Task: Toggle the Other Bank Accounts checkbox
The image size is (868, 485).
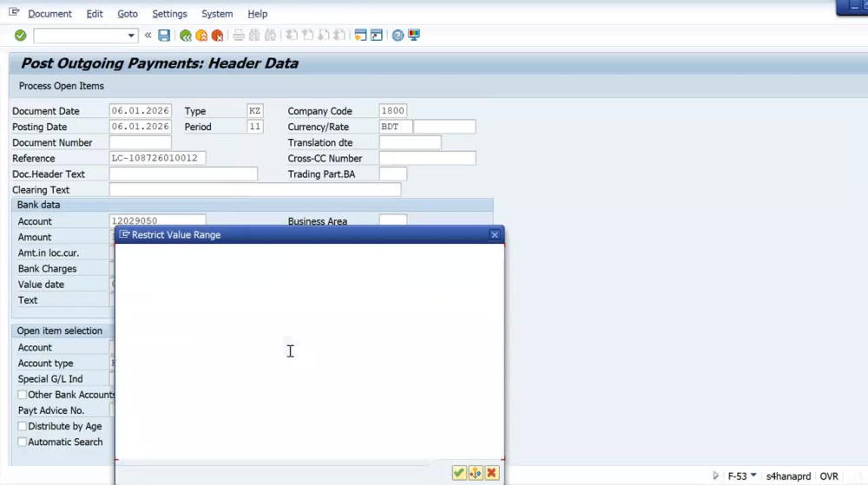Action: [x=23, y=395]
